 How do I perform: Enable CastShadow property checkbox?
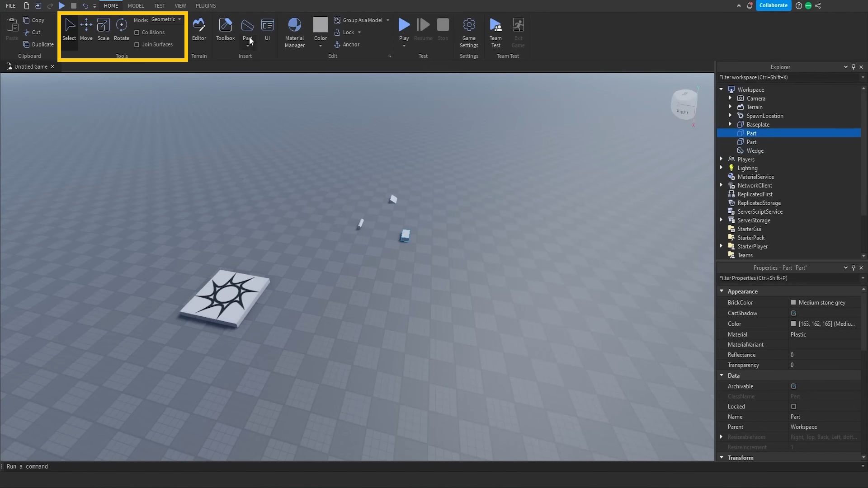(x=793, y=313)
